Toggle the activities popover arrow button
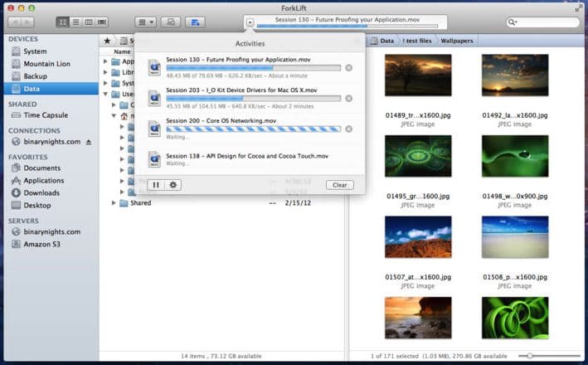Image resolution: width=588 pixels, height=365 pixels. 250,22
